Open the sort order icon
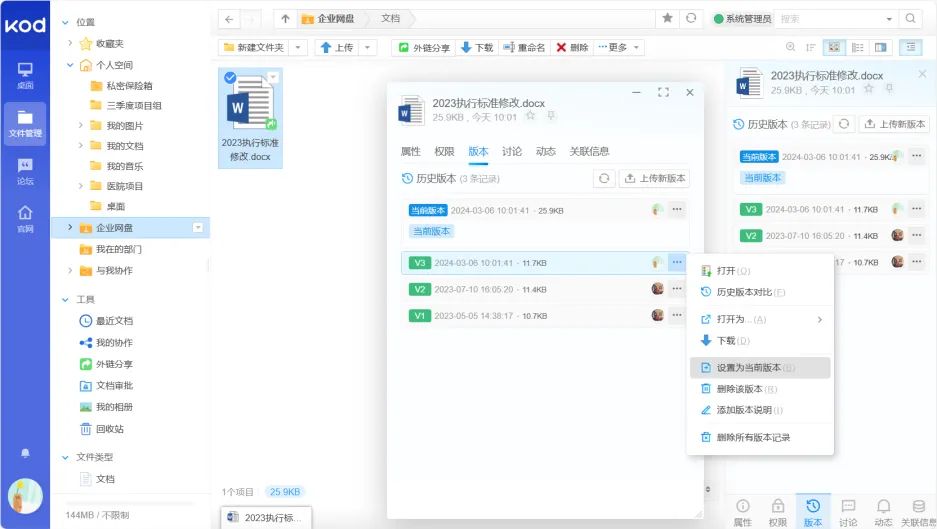The height and width of the screenshot is (529, 937). point(810,47)
